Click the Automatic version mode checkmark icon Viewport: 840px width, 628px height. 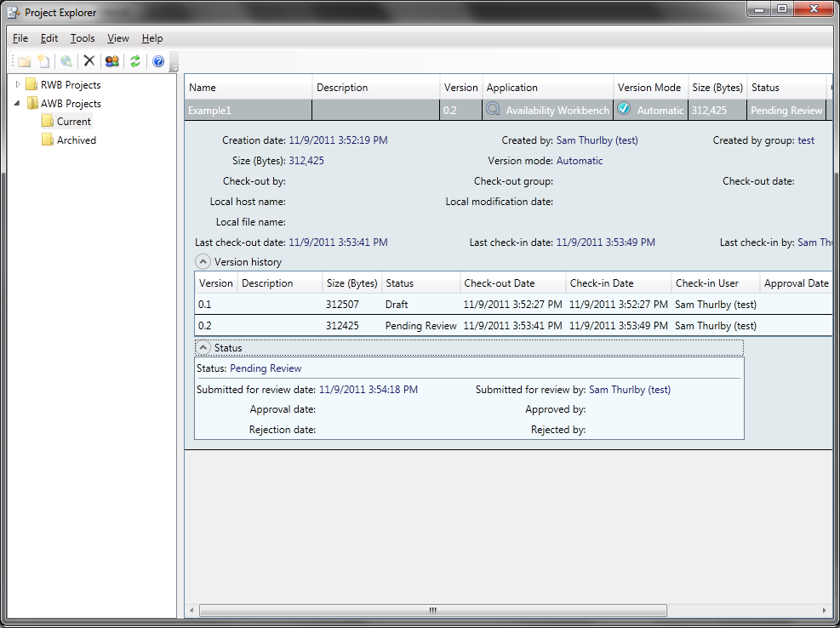pos(624,109)
